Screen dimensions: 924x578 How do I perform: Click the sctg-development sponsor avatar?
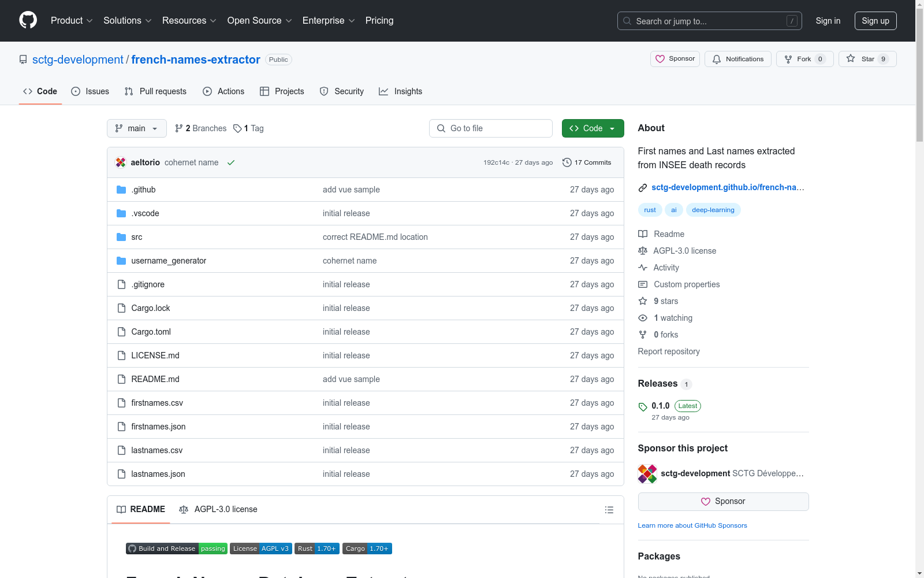click(x=647, y=474)
